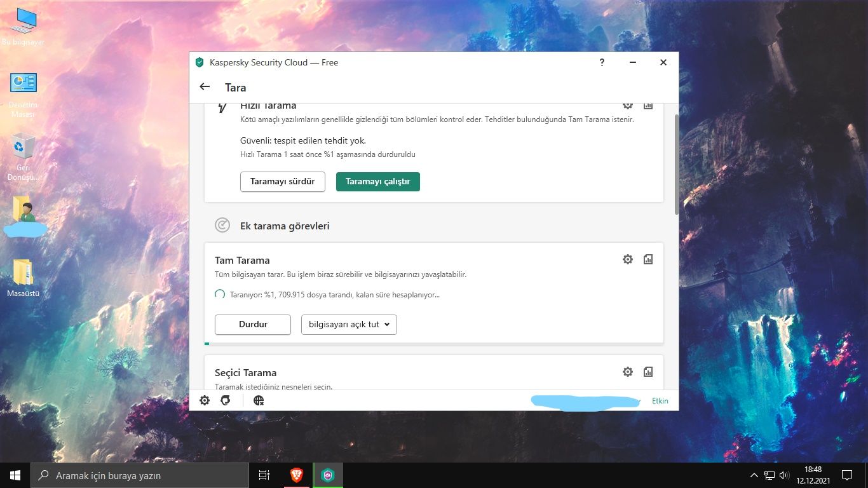
Task: Select Denetim Masası desktop icon
Action: pos(24,95)
